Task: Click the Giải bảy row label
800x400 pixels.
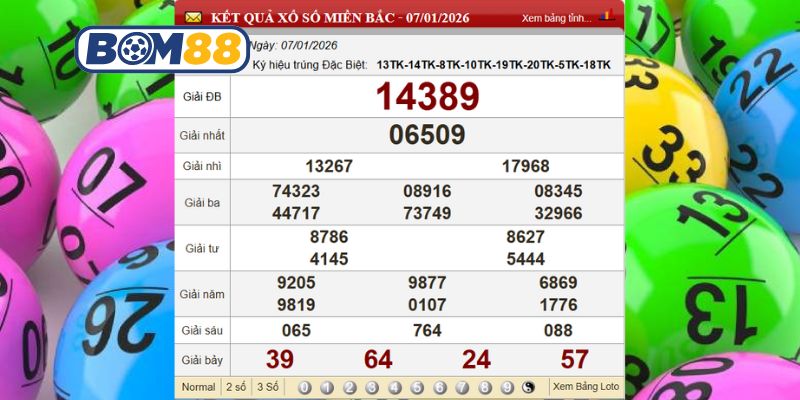Action: point(202,360)
